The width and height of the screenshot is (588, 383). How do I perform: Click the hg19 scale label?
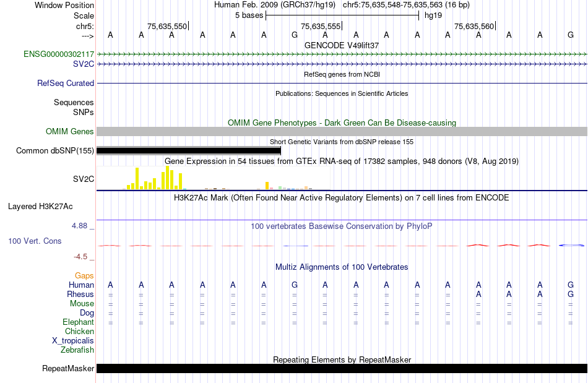point(433,15)
